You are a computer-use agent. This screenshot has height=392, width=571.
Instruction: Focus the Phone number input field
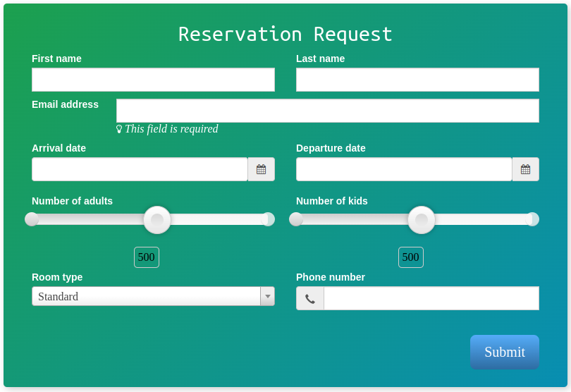431,298
